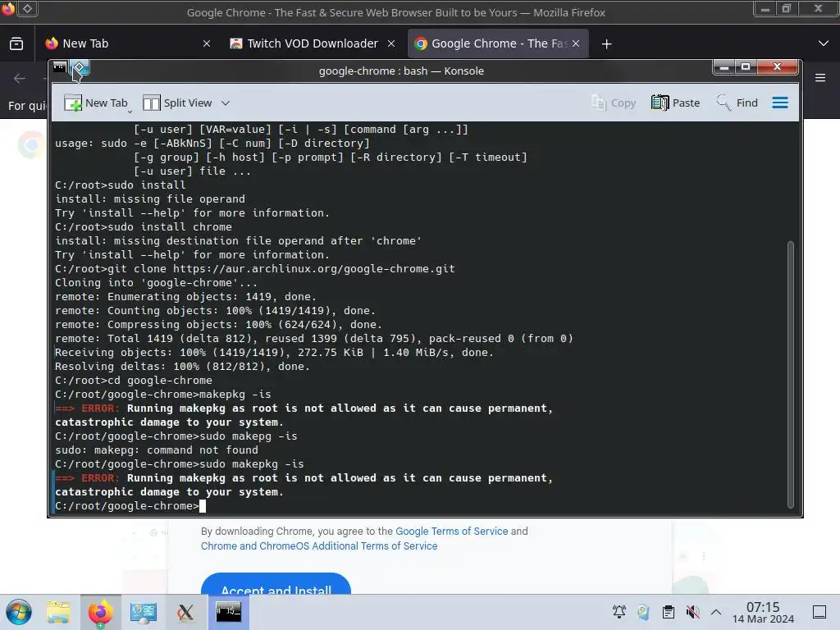Screen dimensions: 840x630
Task: Open the start menu launcher
Action: click(20, 612)
